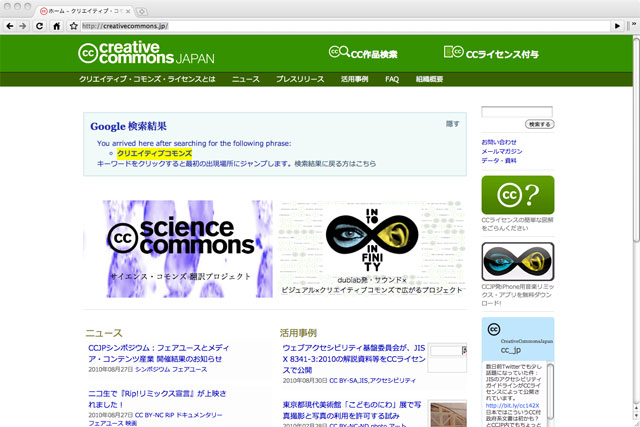The width and height of the screenshot is (640, 427).
Task: Click the Creative Commons Japan logo
Action: 146,53
